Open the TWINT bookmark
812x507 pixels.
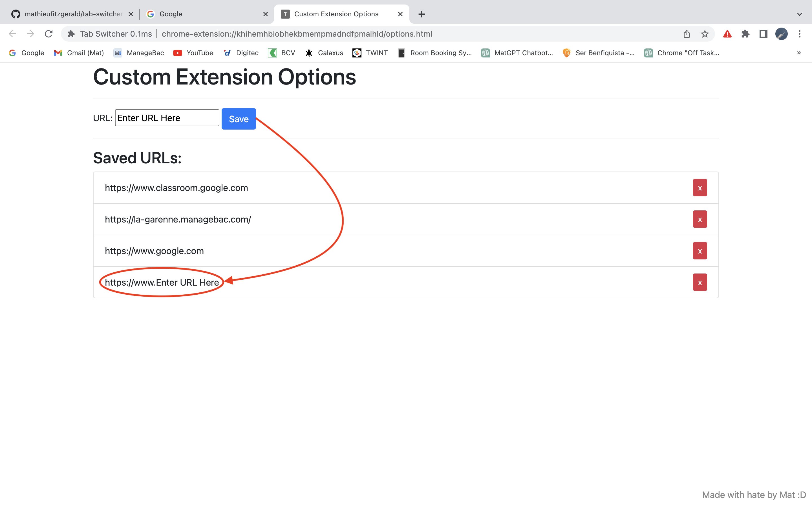point(370,53)
